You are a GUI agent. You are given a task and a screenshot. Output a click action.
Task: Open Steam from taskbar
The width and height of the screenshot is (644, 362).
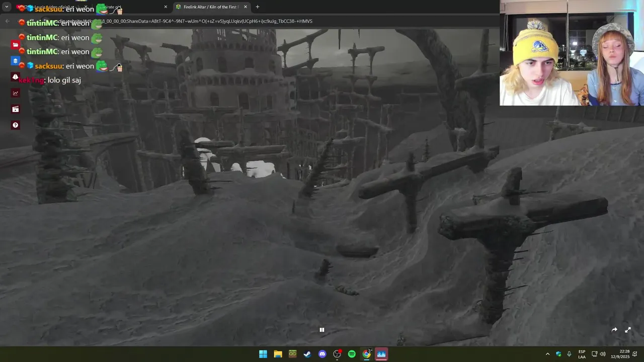[307, 354]
